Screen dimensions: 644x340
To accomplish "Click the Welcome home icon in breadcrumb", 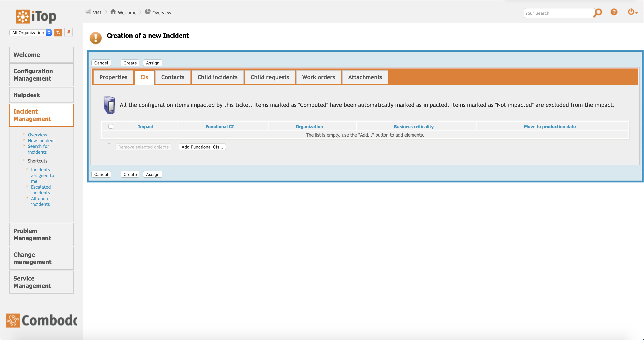I will 113,12.
